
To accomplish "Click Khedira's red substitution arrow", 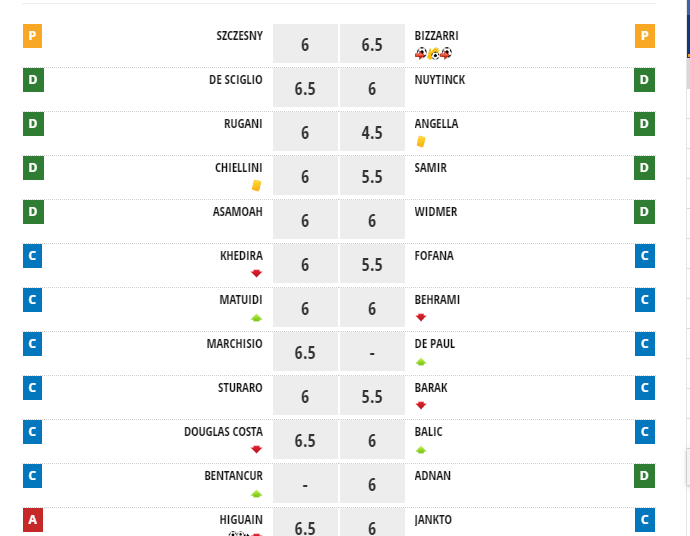I will 256,273.
